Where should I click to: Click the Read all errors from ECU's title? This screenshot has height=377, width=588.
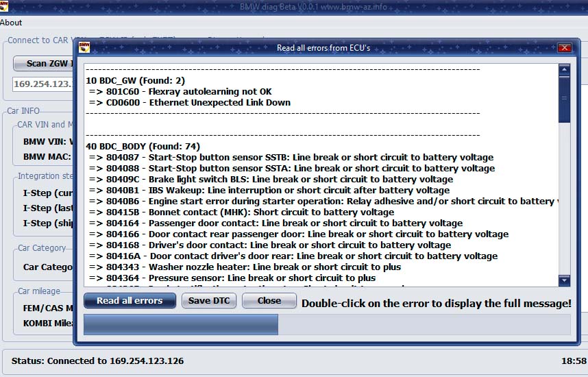tap(323, 48)
